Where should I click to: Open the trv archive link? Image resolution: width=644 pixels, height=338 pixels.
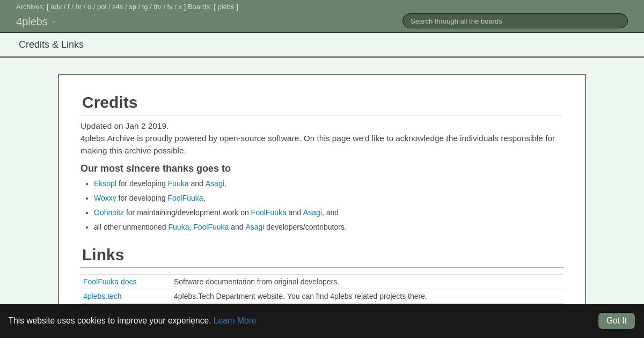pyautogui.click(x=157, y=7)
